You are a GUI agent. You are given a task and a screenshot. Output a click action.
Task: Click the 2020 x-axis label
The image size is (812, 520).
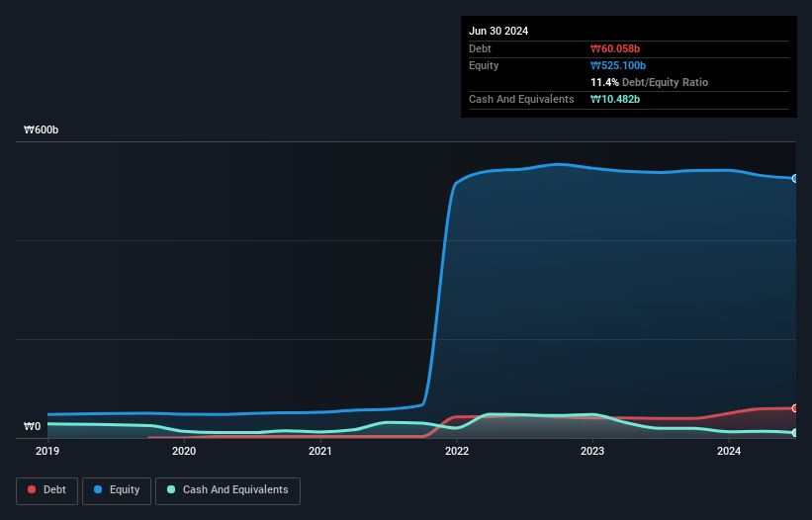coord(184,451)
